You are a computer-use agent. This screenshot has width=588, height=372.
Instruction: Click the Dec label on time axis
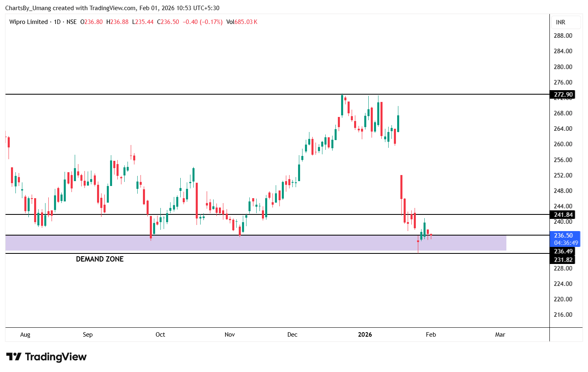pyautogui.click(x=292, y=335)
